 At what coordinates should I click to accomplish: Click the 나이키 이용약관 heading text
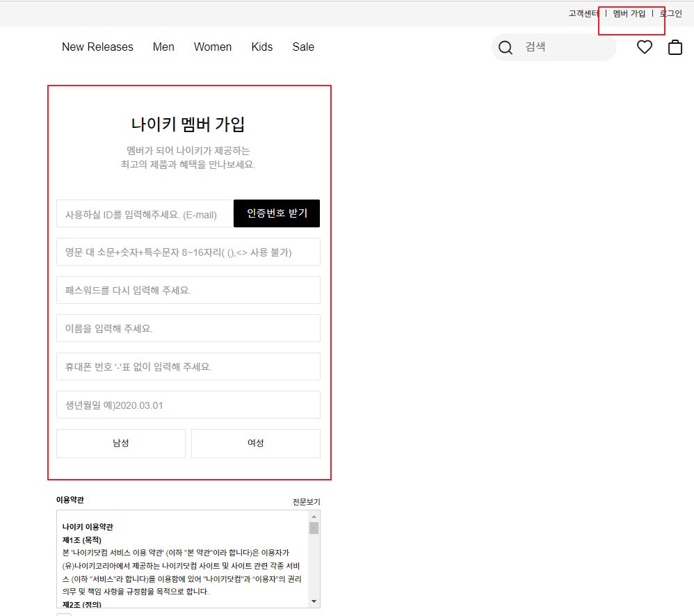pos(88,526)
